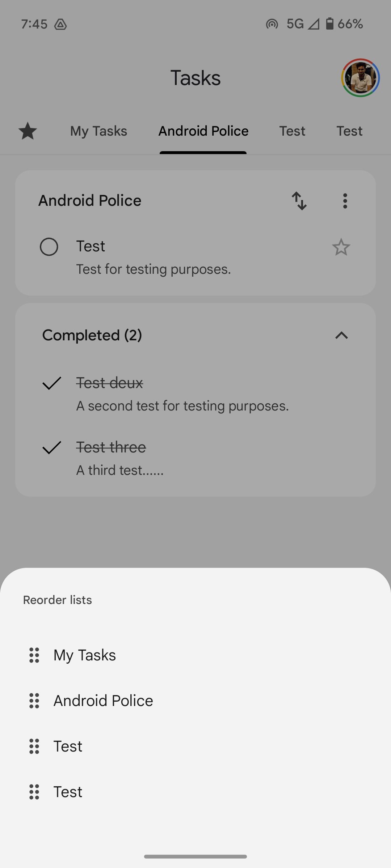Switch to the My Tasks tab
391x868 pixels.
(x=98, y=131)
